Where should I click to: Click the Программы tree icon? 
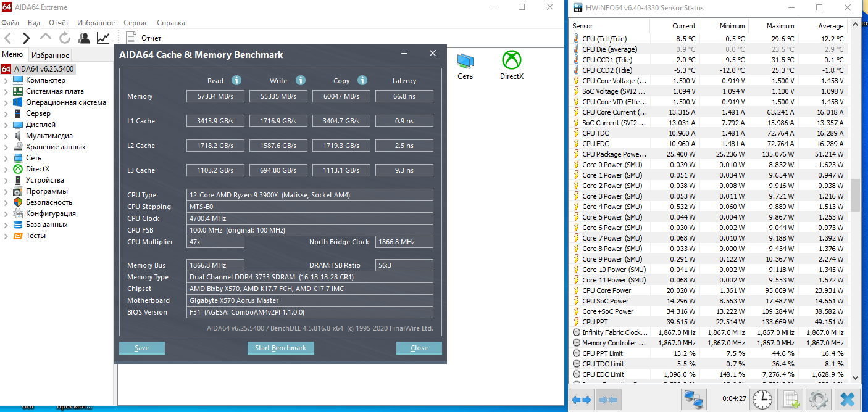[x=17, y=191]
